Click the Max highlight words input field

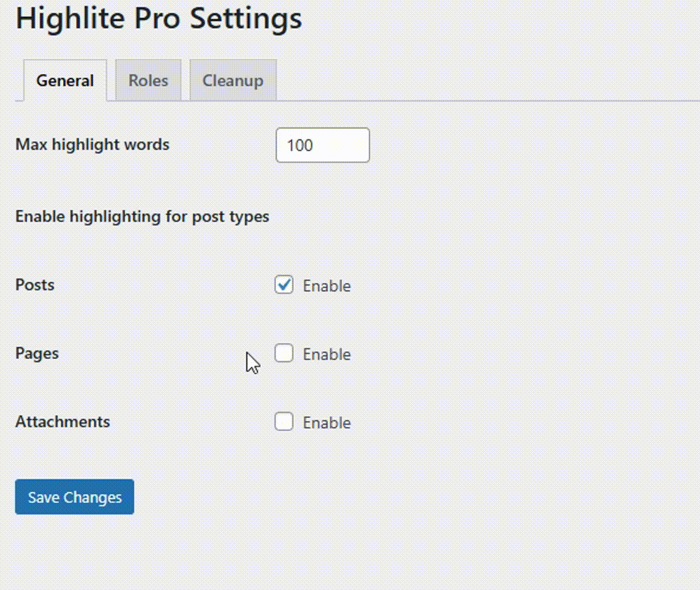click(x=323, y=145)
